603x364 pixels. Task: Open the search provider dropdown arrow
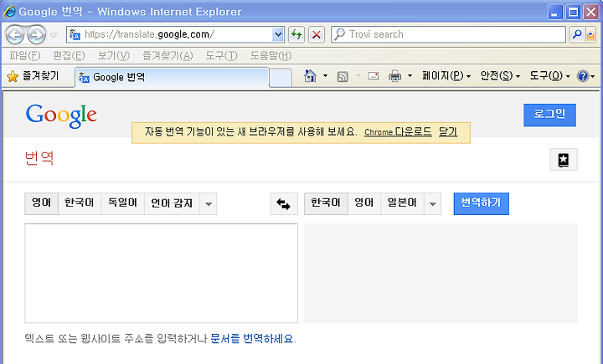tap(590, 34)
